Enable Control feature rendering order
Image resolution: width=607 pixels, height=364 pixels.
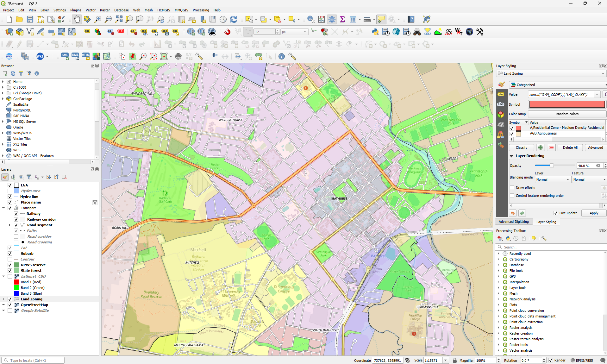click(x=512, y=196)
